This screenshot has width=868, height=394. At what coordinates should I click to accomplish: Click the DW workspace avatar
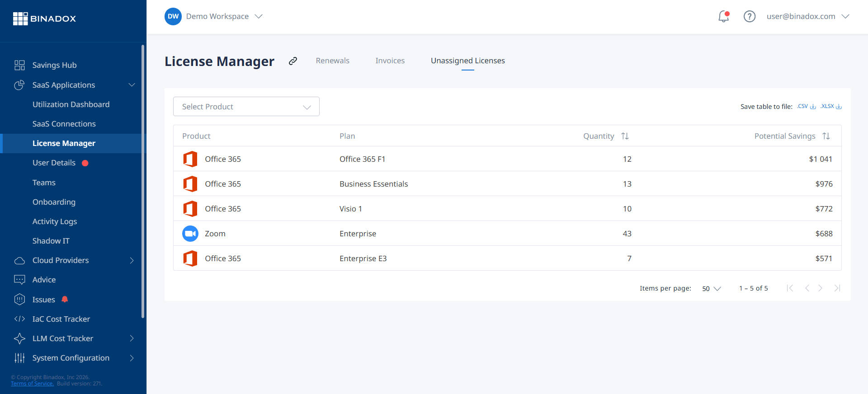(x=173, y=16)
